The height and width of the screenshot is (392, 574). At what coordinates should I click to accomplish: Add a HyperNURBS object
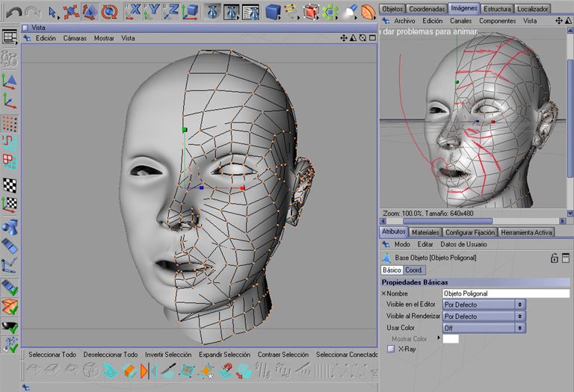(x=311, y=12)
